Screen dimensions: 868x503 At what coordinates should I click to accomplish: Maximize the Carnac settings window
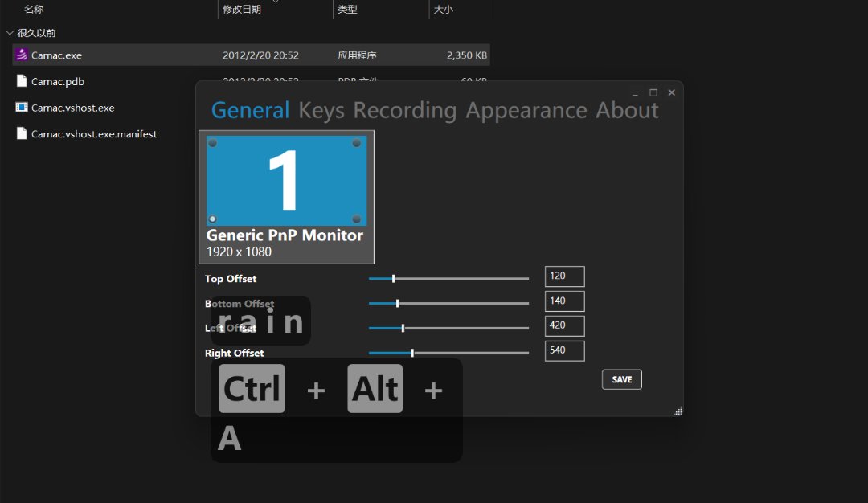653,93
